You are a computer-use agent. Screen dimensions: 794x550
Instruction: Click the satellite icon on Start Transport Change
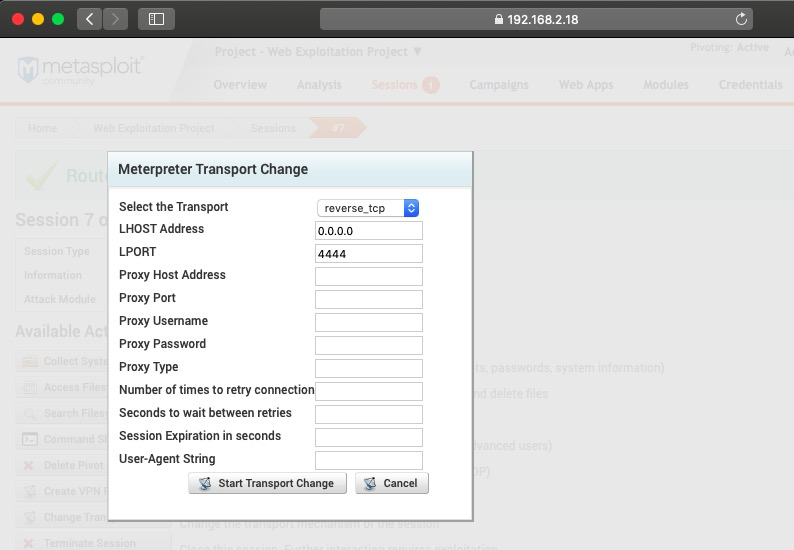(x=205, y=484)
